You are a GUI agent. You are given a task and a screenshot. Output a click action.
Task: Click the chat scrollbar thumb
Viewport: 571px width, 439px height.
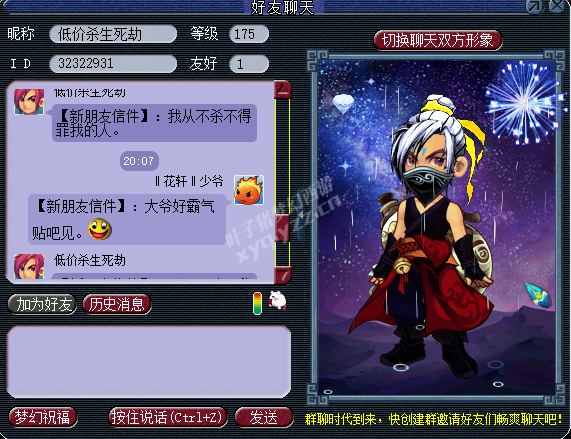pos(283,229)
